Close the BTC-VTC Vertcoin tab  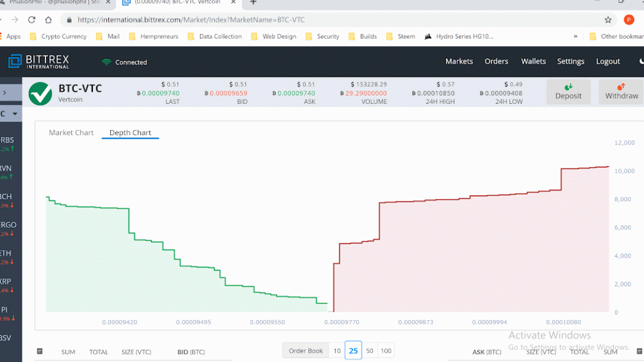[233, 2]
